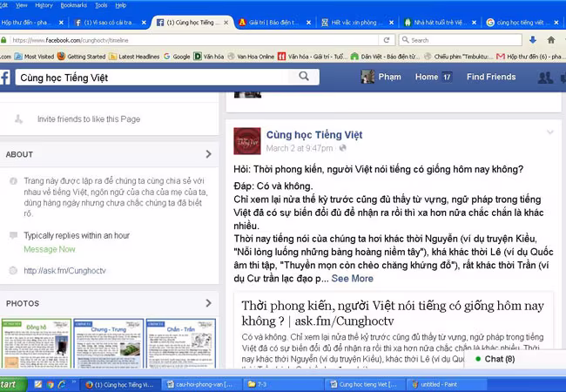Click the Message Now link
Screen dimensions: 566x392
[x=50, y=249]
